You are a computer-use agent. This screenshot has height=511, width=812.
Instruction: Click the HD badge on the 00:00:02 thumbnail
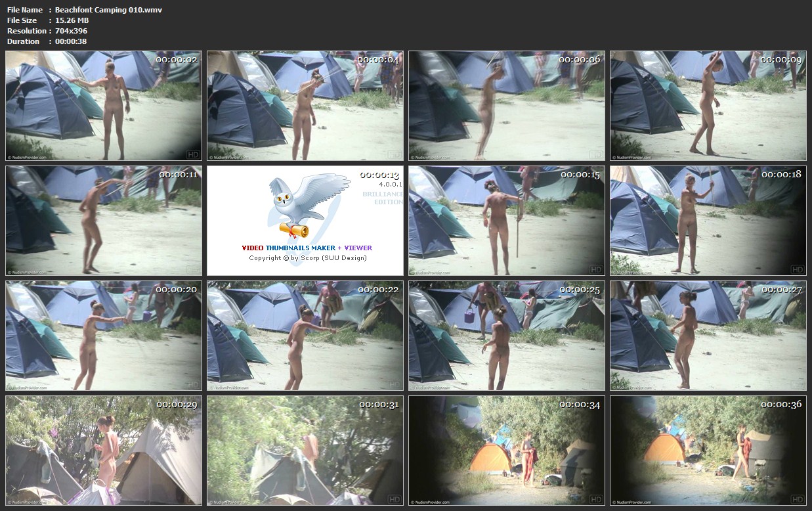(192, 154)
